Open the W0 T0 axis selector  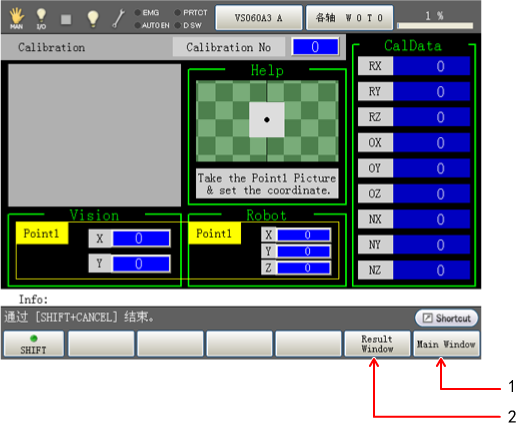(x=349, y=18)
